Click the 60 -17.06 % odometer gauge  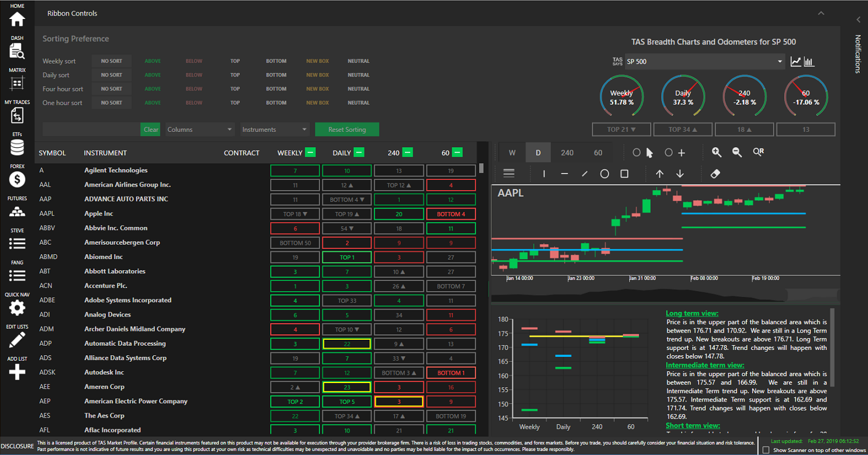coord(806,97)
